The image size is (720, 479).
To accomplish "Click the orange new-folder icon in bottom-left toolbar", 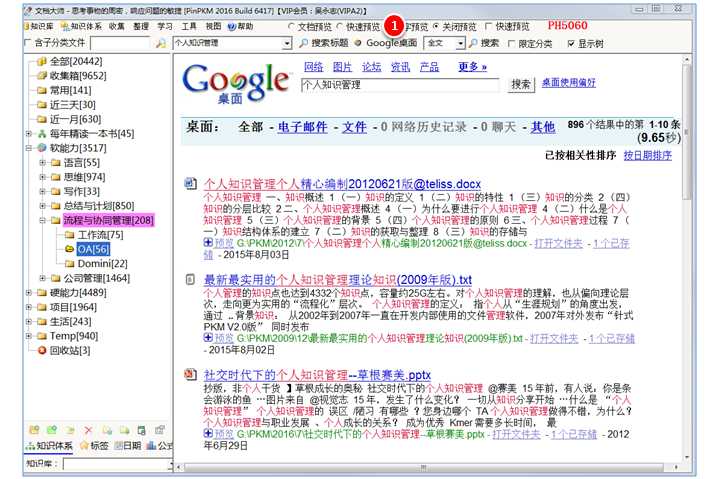I will click(x=34, y=430).
